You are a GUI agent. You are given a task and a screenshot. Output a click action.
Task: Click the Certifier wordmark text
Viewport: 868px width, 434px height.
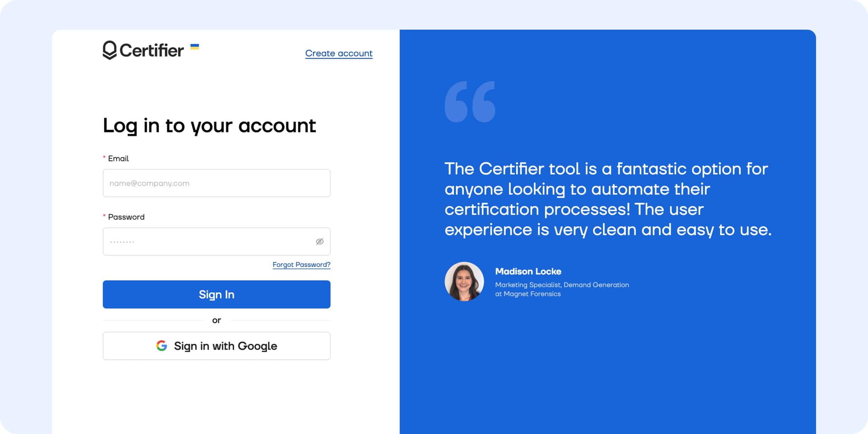151,51
